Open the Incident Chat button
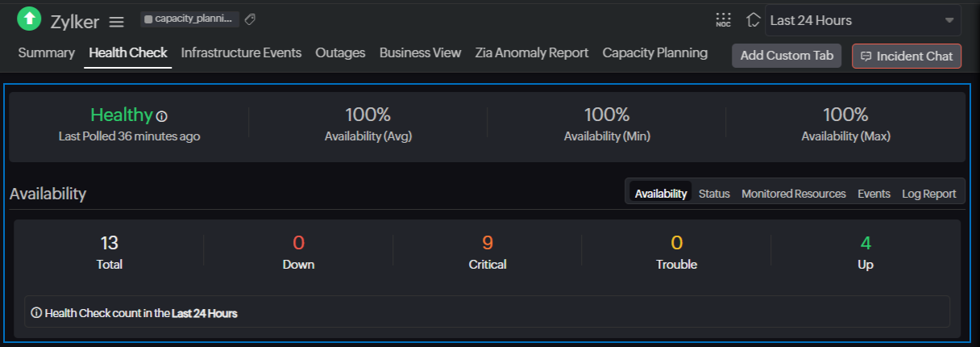Screen dimensions: 980x347 pyautogui.click(x=906, y=56)
